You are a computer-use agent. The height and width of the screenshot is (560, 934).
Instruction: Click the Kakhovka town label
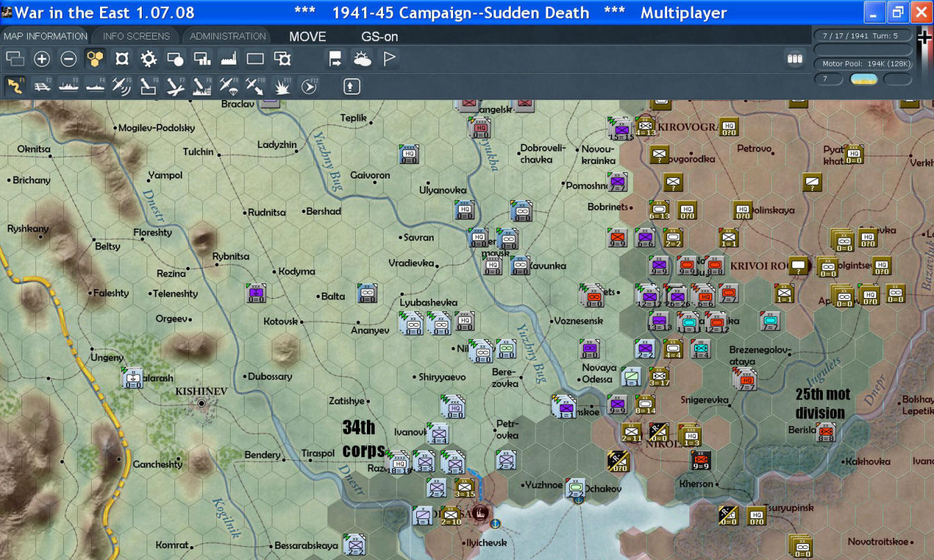coord(866,461)
